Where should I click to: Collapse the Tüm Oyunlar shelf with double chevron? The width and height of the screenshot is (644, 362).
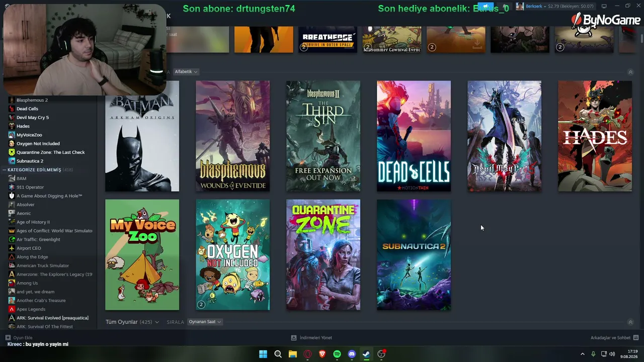[x=630, y=322]
